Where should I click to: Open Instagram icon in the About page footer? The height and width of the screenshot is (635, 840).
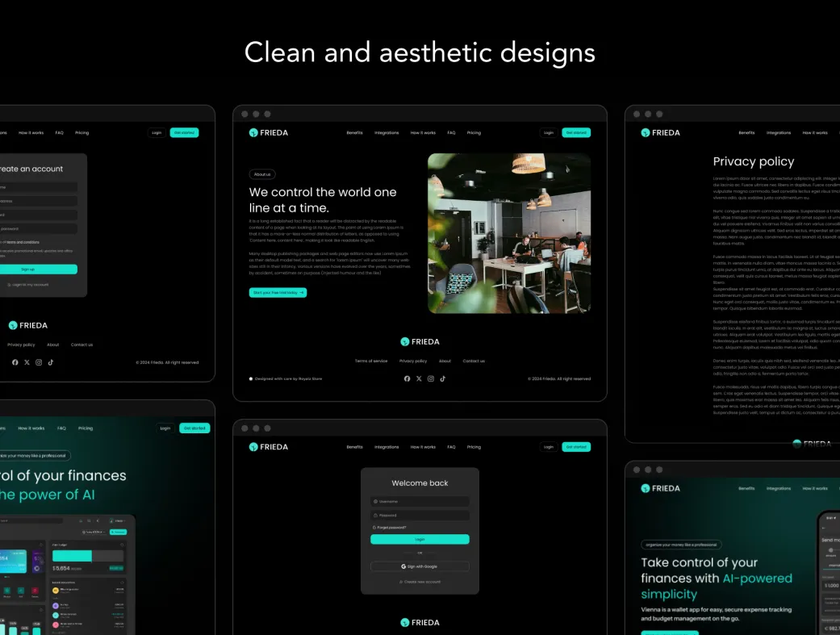coord(431,378)
